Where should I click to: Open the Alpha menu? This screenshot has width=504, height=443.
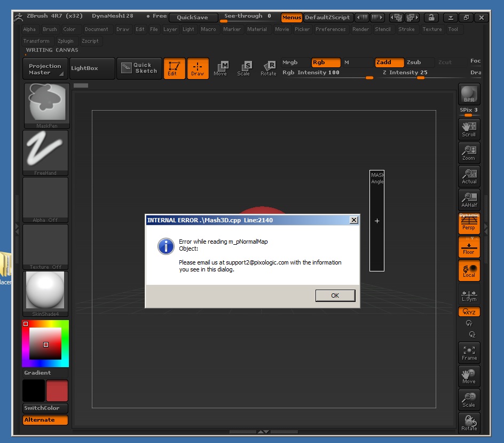pyautogui.click(x=29, y=29)
